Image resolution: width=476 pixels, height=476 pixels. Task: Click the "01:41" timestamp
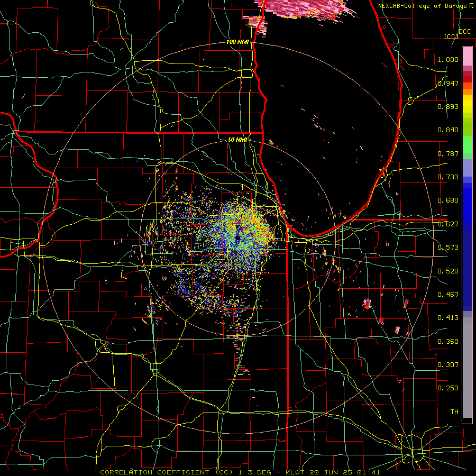point(369,472)
